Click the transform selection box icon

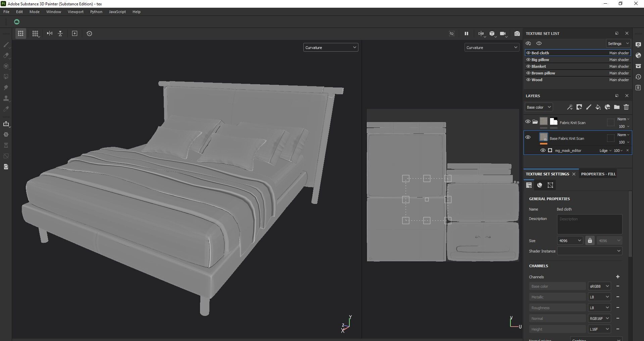(x=21, y=34)
